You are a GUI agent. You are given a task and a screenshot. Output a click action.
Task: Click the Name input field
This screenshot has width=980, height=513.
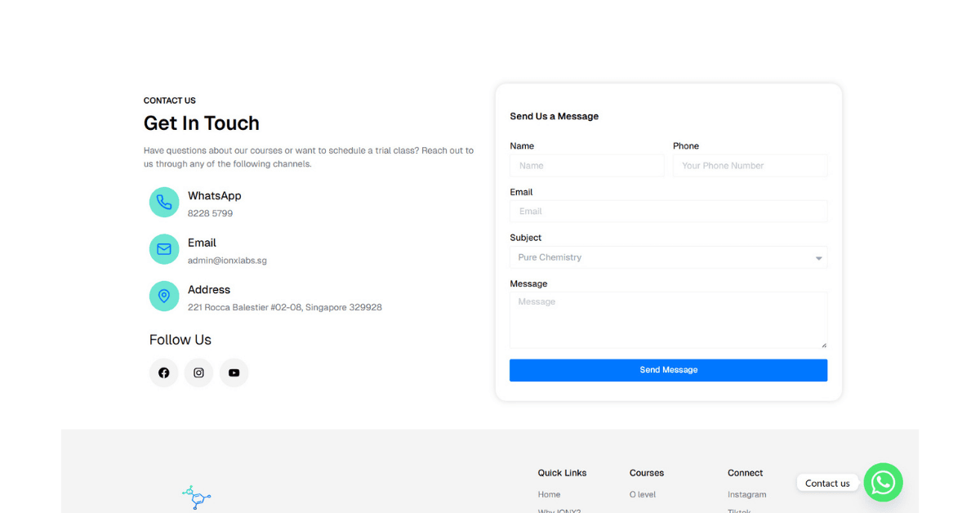coord(586,166)
